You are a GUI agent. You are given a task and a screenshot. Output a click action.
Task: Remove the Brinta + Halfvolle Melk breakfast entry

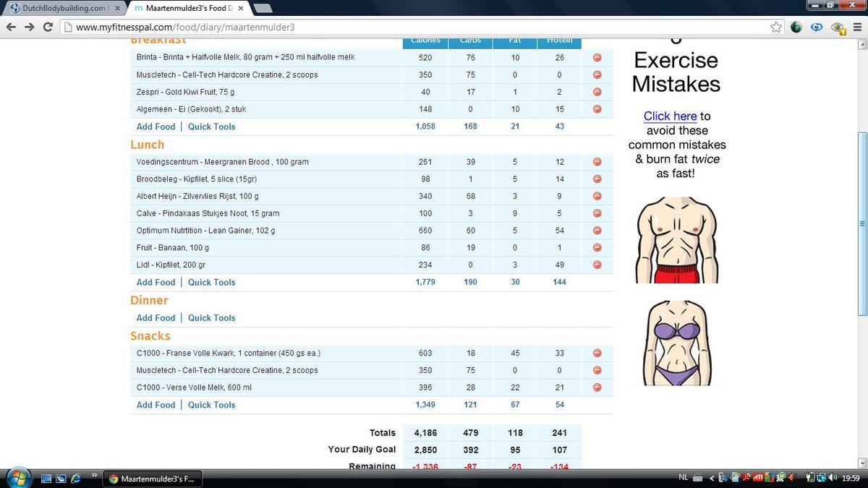[x=597, y=58]
